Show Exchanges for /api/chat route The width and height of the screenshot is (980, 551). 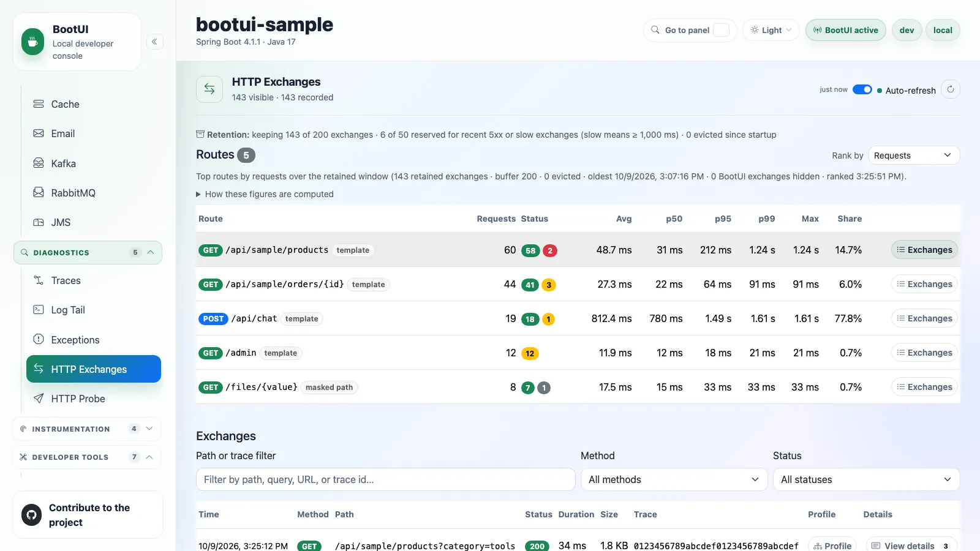[924, 318]
